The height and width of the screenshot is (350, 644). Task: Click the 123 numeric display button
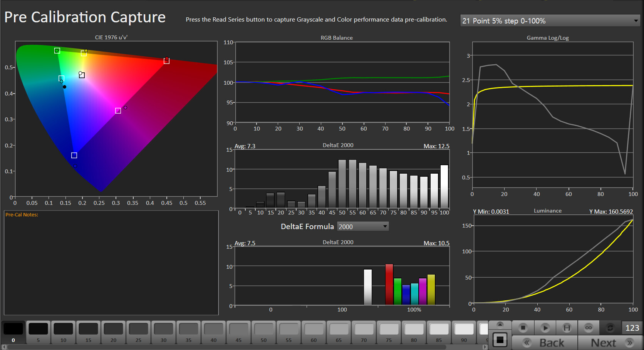tap(632, 328)
